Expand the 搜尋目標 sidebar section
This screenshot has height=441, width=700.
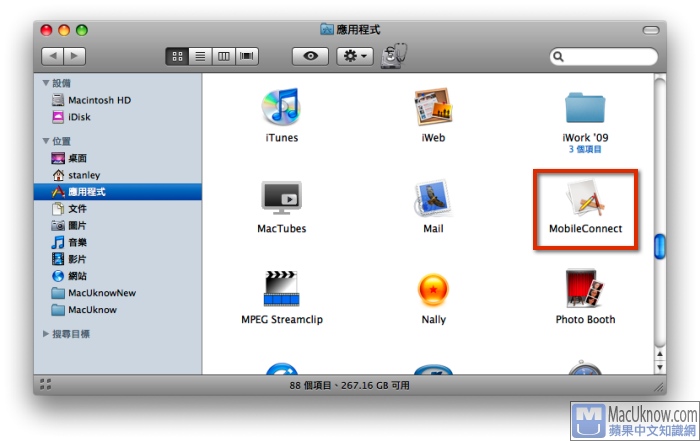pos(46,334)
